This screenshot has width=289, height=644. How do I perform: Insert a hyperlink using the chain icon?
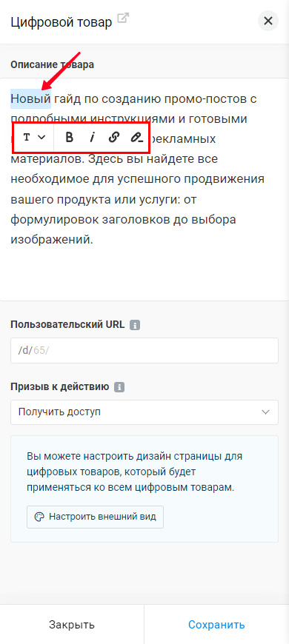pyautogui.click(x=114, y=137)
